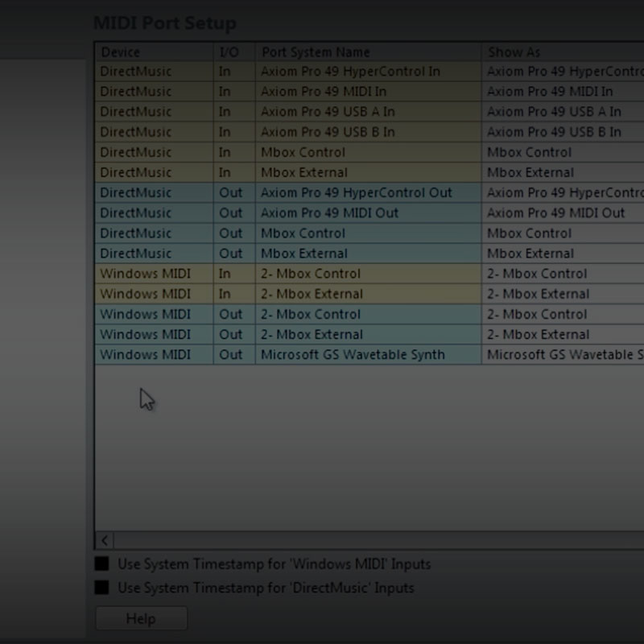This screenshot has height=644, width=644.
Task: Edit Show As name Axiom Pro 49 MIDI Out
Action: [563, 213]
